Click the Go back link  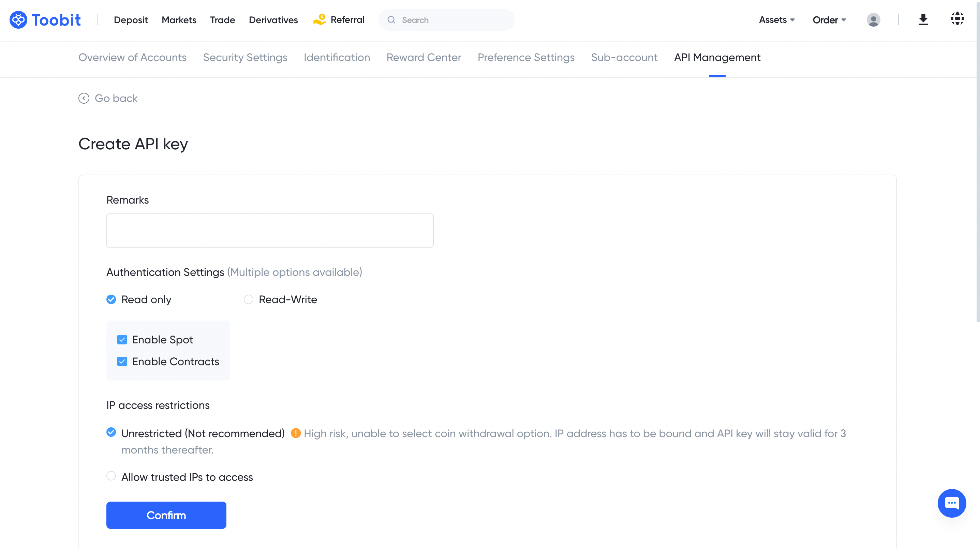[x=116, y=98]
